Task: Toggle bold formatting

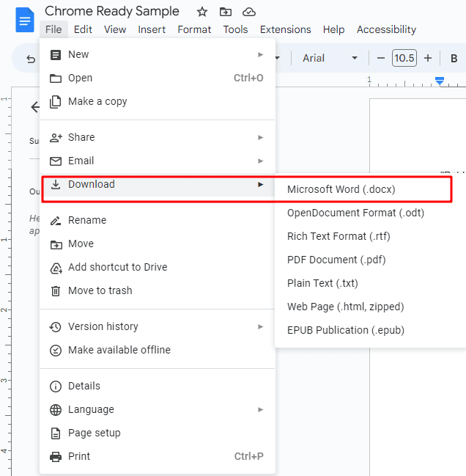Action: pyautogui.click(x=454, y=58)
